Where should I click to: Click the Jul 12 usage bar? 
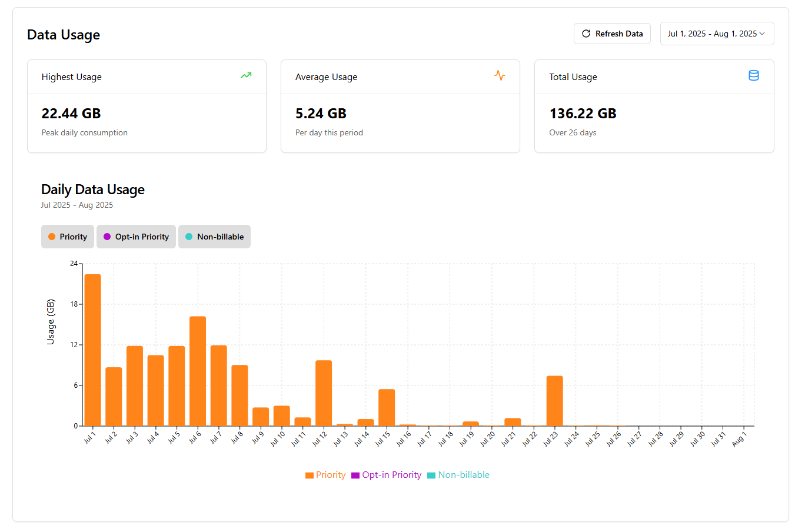pyautogui.click(x=324, y=393)
